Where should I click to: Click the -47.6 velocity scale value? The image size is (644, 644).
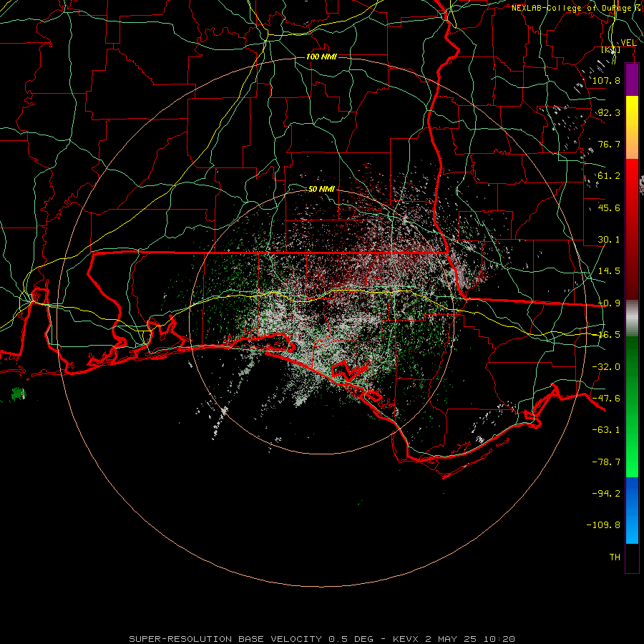(606, 399)
